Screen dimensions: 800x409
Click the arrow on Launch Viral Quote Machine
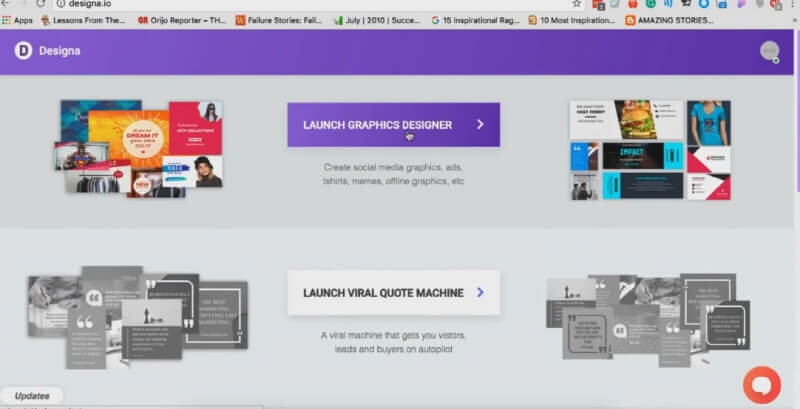pos(480,292)
